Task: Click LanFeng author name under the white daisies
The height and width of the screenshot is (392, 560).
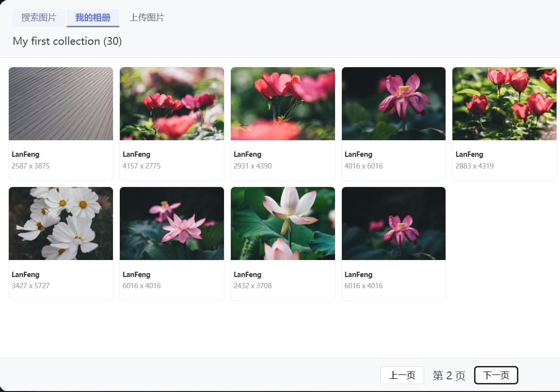Action: pos(25,275)
